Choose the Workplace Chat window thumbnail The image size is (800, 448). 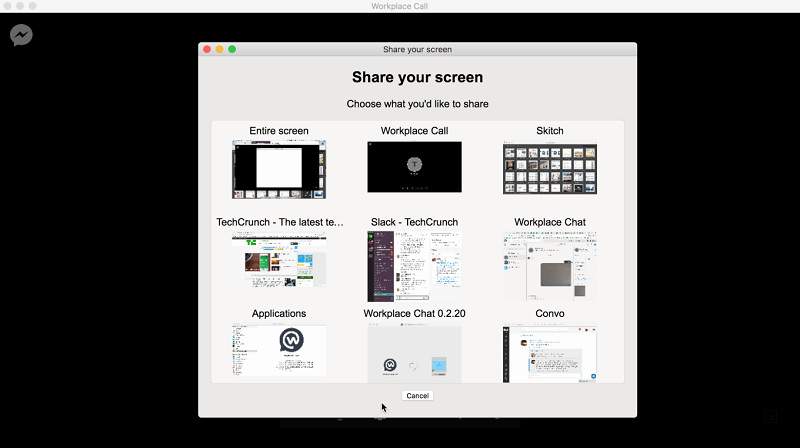click(x=549, y=266)
